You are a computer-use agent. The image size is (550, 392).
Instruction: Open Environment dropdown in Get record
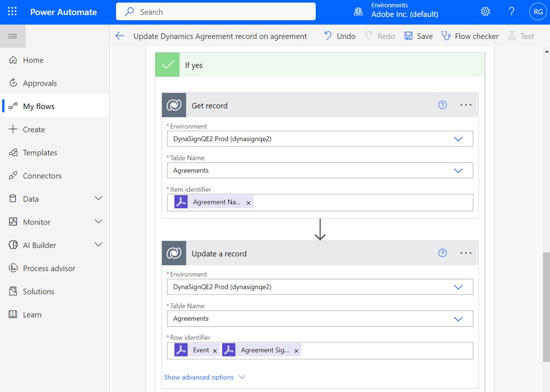(x=320, y=139)
